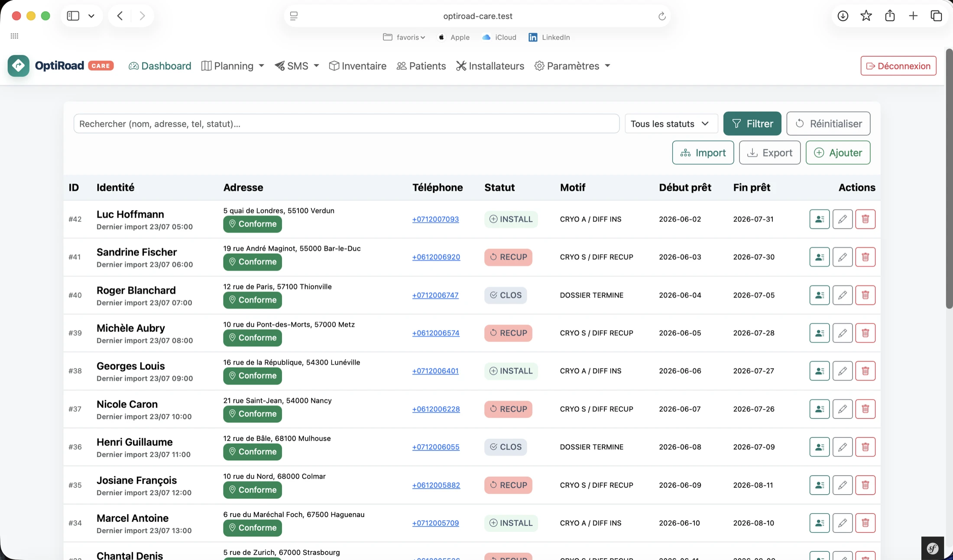953x560 pixels.
Task: Delete Marcel Antoine's row
Action: pos(865,523)
